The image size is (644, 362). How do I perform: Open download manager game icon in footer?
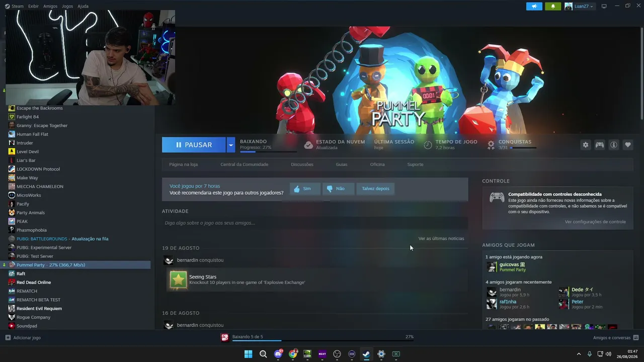pos(225,337)
